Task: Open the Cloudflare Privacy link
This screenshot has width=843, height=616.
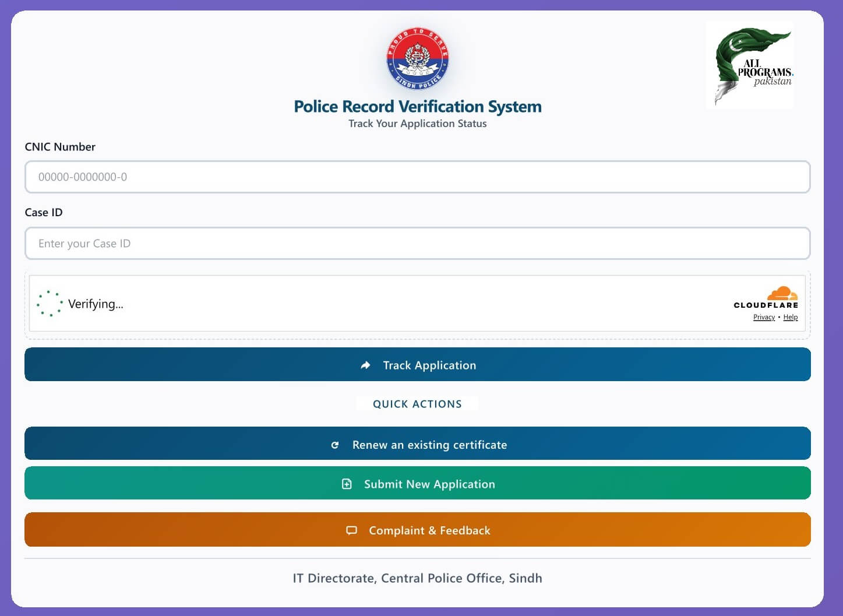Action: coord(764,317)
